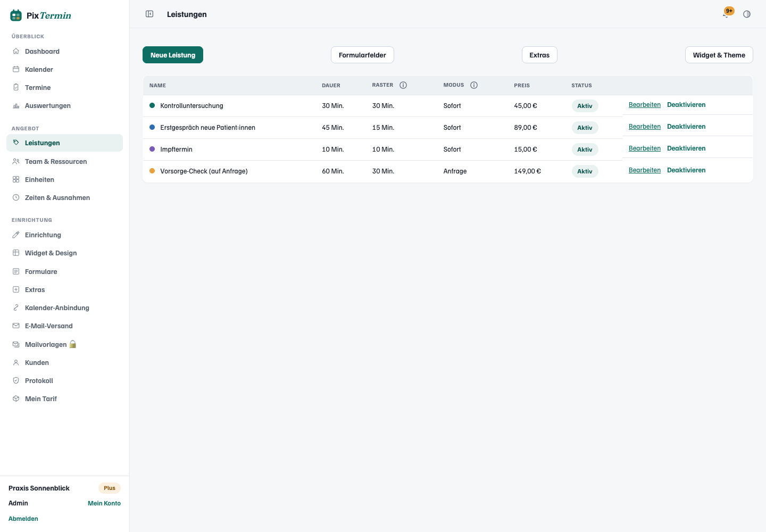Image resolution: width=766 pixels, height=532 pixels.
Task: Click the Kunden person icon
Action: coord(16,363)
